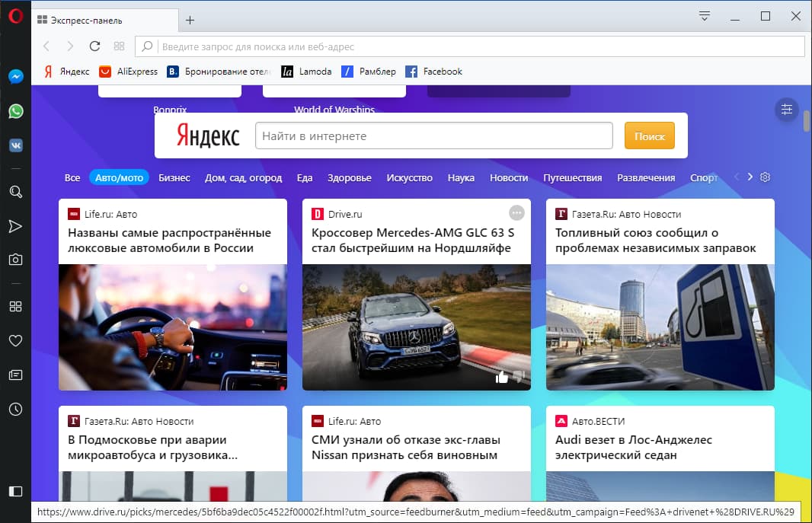Show previous news categories with left chevron
Viewport: 812px width, 523px height.
tap(737, 177)
